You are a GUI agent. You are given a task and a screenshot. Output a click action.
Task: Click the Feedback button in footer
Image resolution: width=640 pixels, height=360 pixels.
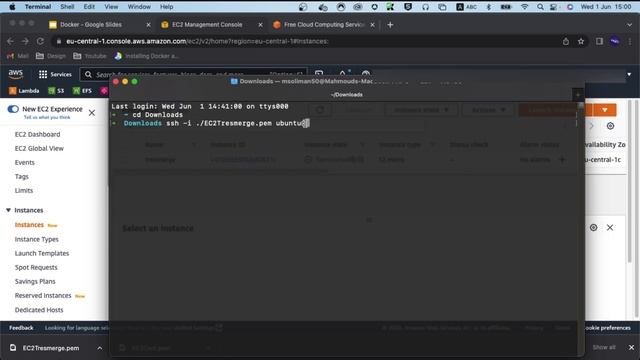pos(21,328)
